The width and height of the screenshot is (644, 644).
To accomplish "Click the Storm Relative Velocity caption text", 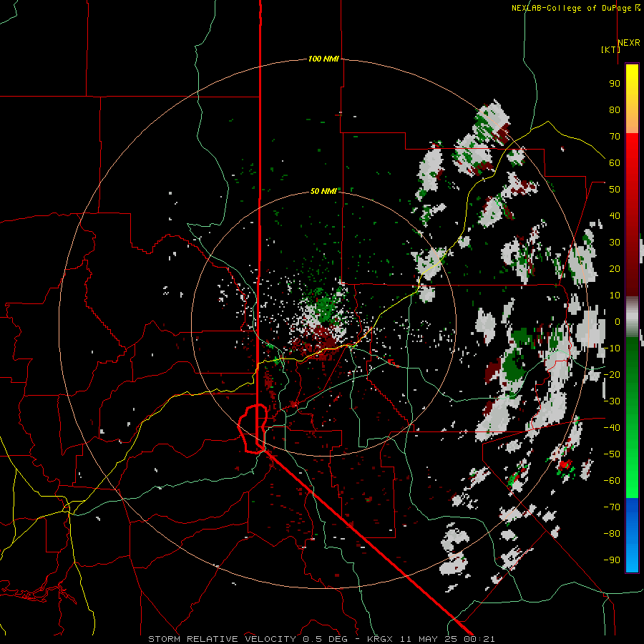I will click(x=321, y=639).
